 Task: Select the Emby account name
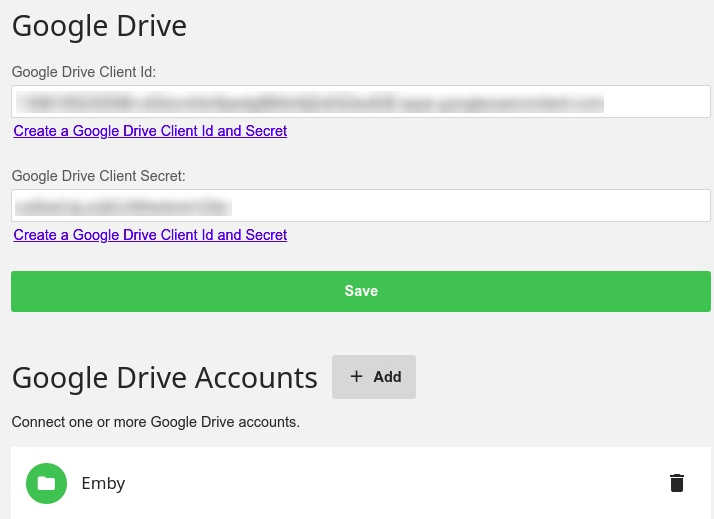pos(103,483)
